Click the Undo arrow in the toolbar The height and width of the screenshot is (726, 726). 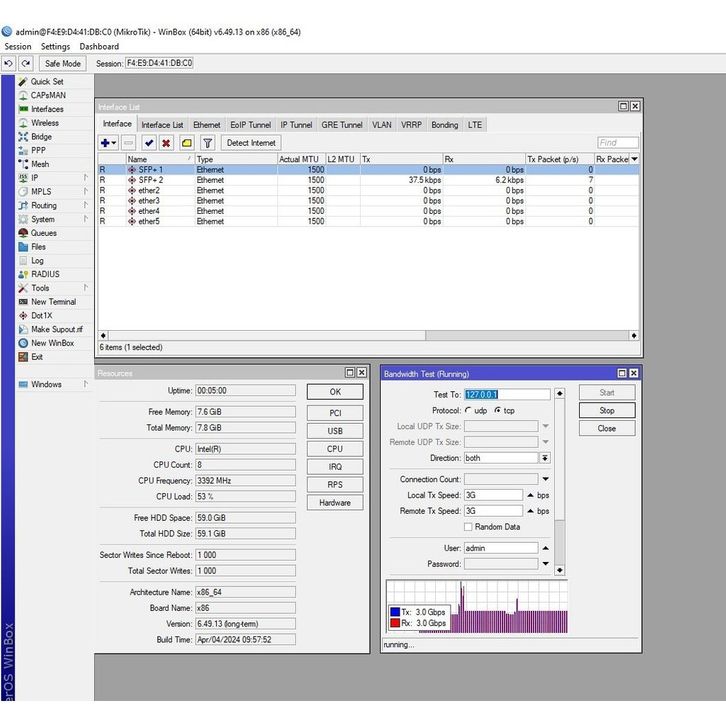[10, 63]
